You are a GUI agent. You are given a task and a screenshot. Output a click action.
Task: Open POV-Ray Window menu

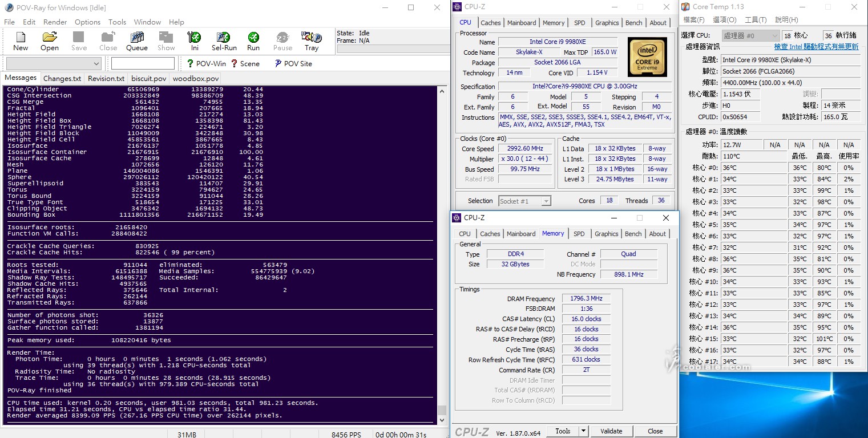tap(147, 22)
